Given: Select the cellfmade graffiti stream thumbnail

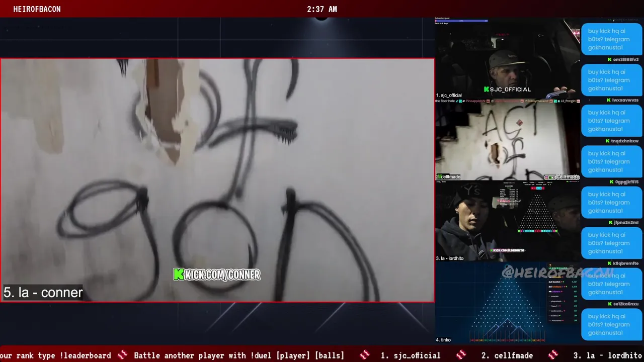Looking at the screenshot, I should pyautogui.click(x=507, y=139).
